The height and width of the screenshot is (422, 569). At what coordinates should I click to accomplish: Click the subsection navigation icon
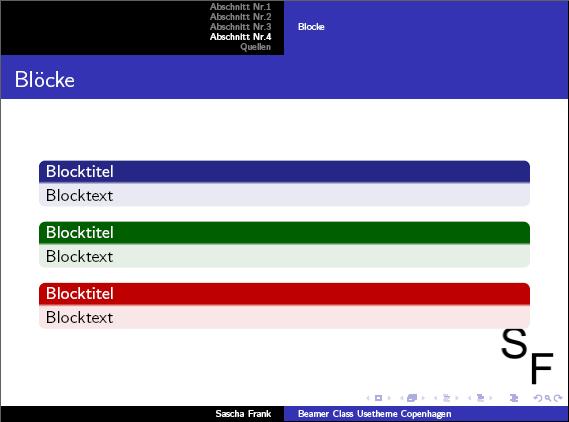tap(447, 398)
